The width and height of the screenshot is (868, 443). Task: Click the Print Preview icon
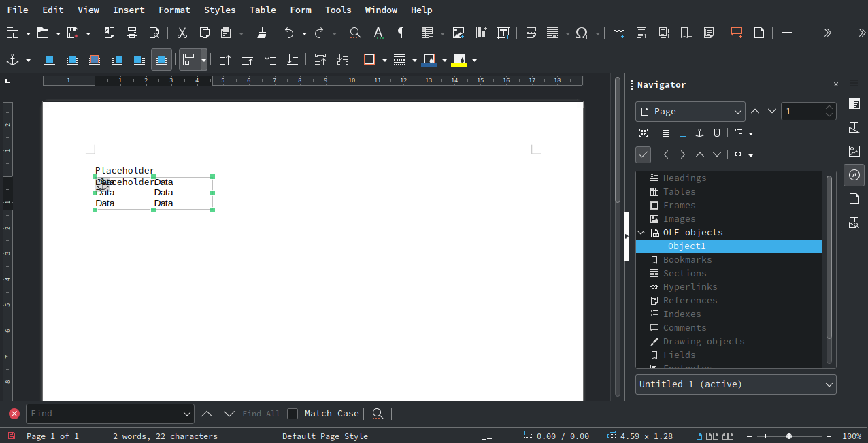click(x=154, y=33)
